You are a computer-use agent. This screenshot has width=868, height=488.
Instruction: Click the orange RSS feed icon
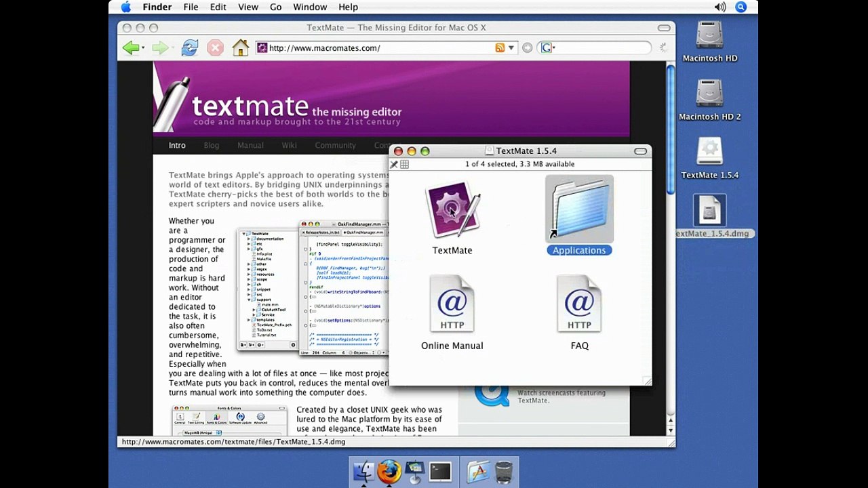(x=500, y=48)
